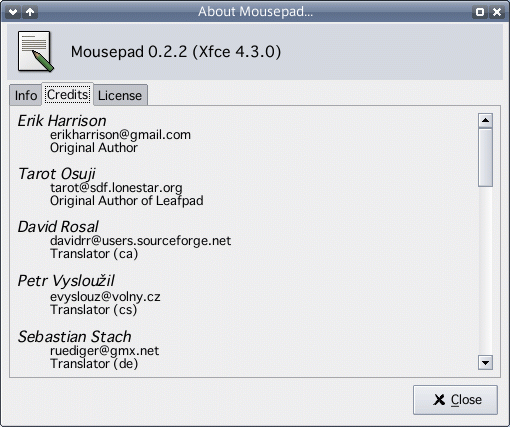Click the tarot@sdf.lonestar.org email address
510x427 pixels.
point(116,188)
